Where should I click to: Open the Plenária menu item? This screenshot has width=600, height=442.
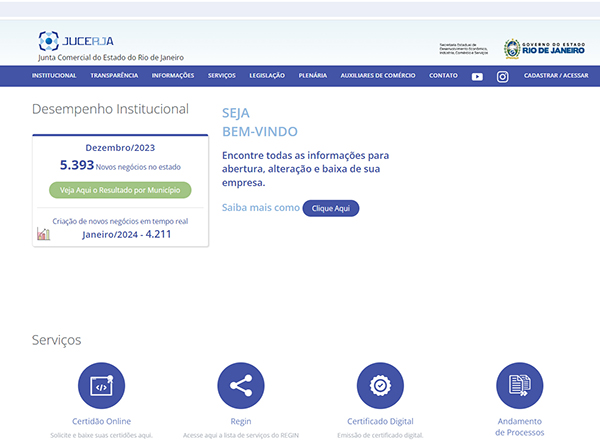tap(312, 76)
